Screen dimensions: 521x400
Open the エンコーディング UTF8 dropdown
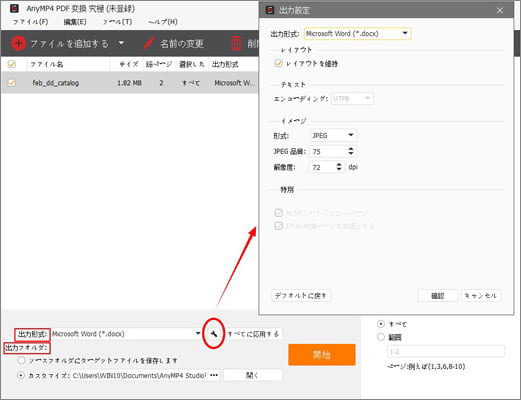tap(352, 99)
